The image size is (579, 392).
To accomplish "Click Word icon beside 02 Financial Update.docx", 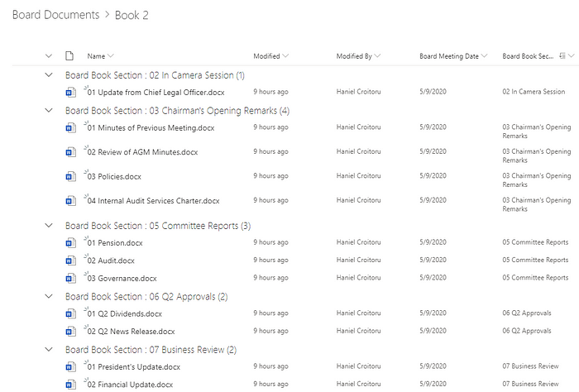I will (x=70, y=385).
